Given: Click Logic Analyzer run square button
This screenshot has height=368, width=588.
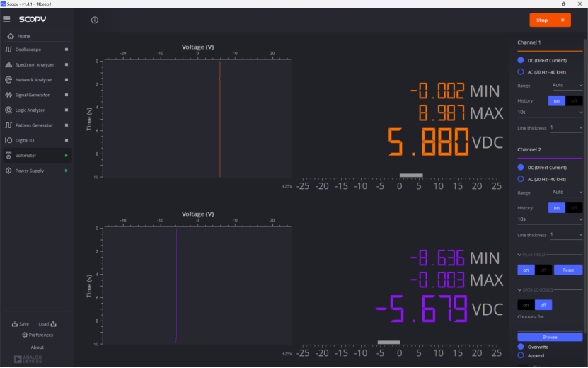Looking at the screenshot, I should (67, 110).
